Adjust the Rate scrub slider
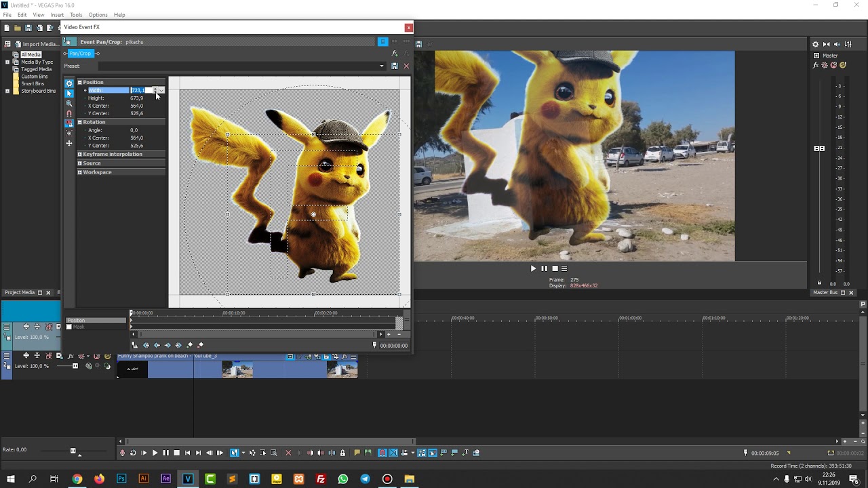 point(73,450)
